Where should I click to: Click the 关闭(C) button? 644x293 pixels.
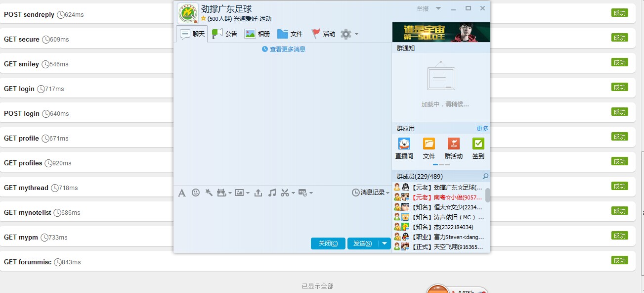pyautogui.click(x=328, y=244)
